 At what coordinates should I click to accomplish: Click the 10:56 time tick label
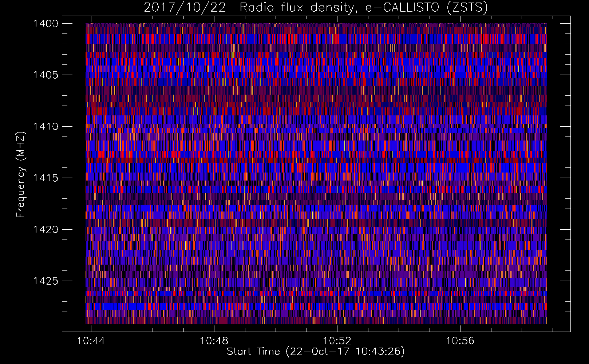point(460,341)
